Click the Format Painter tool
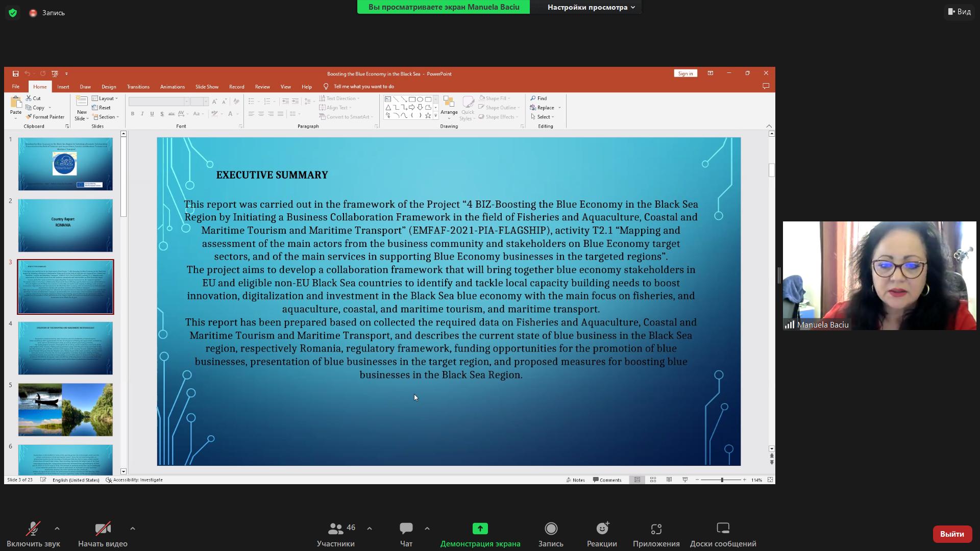Viewport: 980px width, 551px height. tap(45, 117)
